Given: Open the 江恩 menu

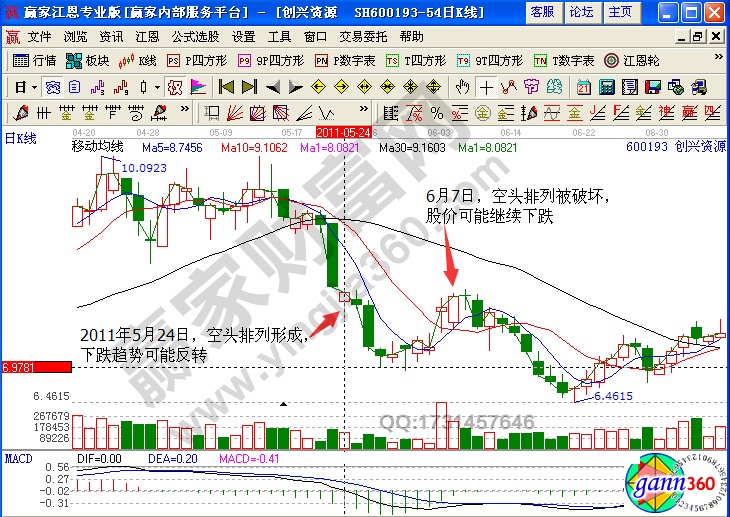Looking at the screenshot, I should tap(147, 36).
